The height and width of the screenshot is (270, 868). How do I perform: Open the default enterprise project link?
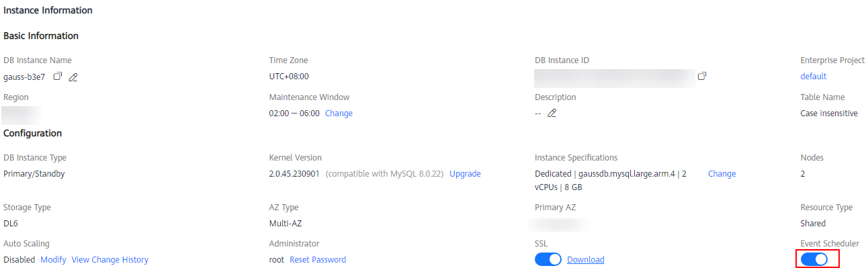click(814, 77)
